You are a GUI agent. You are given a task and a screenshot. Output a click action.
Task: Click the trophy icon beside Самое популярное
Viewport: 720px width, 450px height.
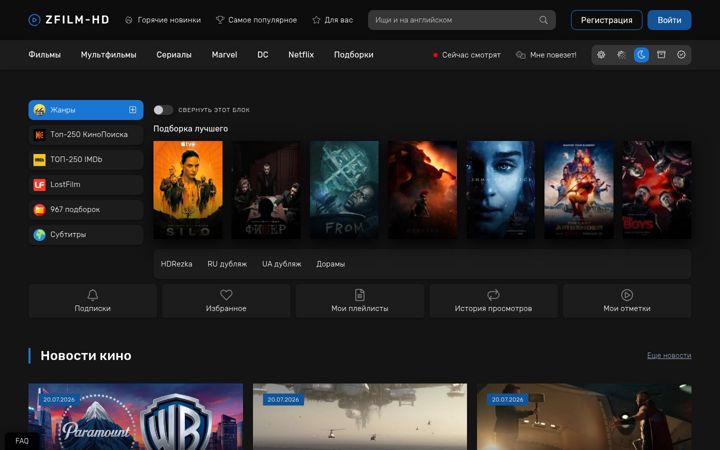point(220,20)
